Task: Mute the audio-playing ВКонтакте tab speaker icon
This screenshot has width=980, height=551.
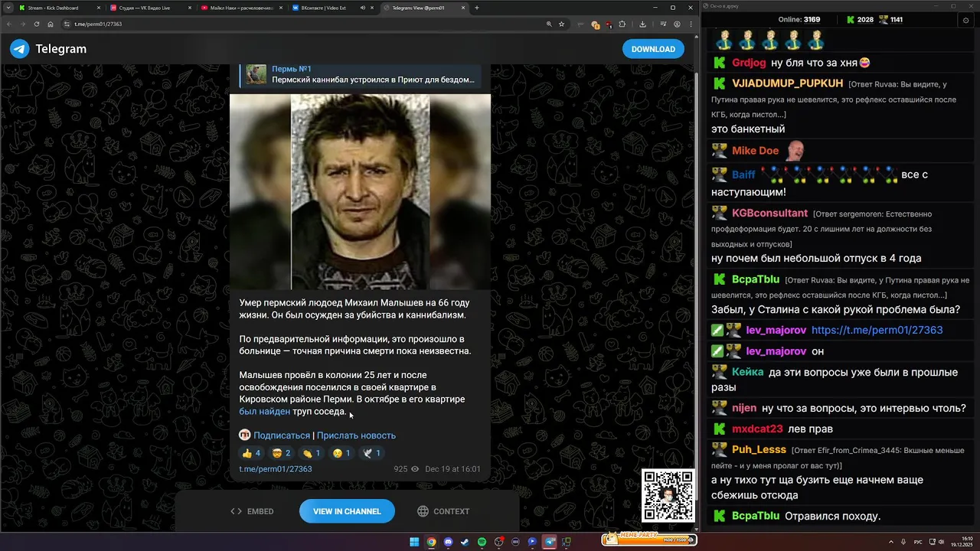Action: (362, 8)
